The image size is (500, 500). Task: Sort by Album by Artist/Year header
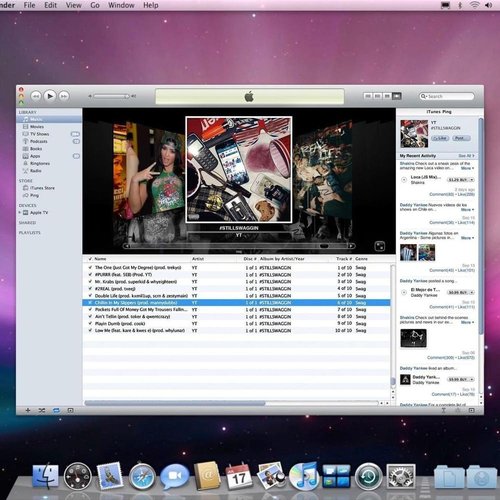[x=293, y=259]
